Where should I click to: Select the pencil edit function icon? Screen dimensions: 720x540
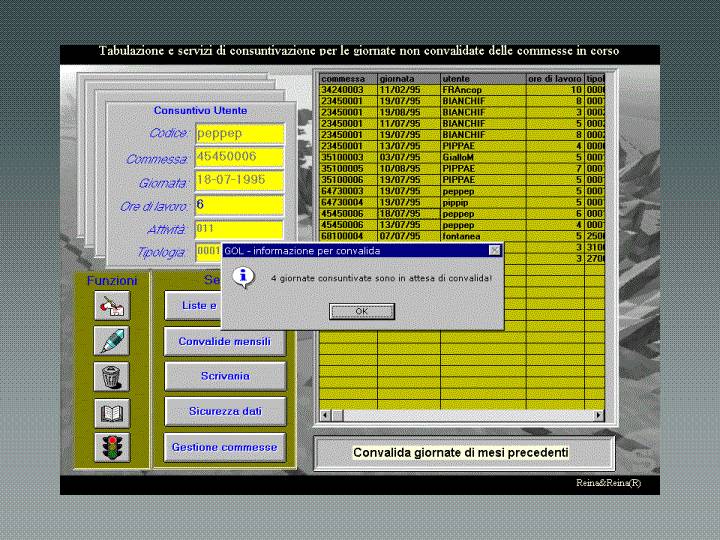[113, 341]
